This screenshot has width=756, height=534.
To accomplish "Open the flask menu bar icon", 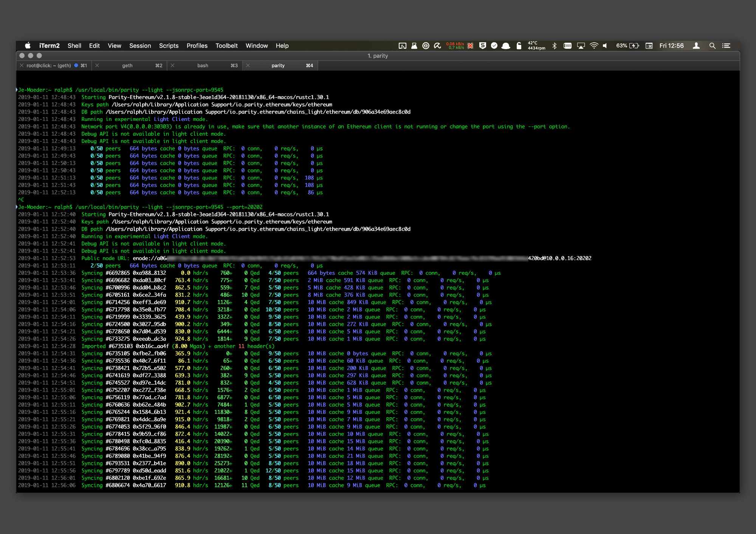I will point(414,46).
